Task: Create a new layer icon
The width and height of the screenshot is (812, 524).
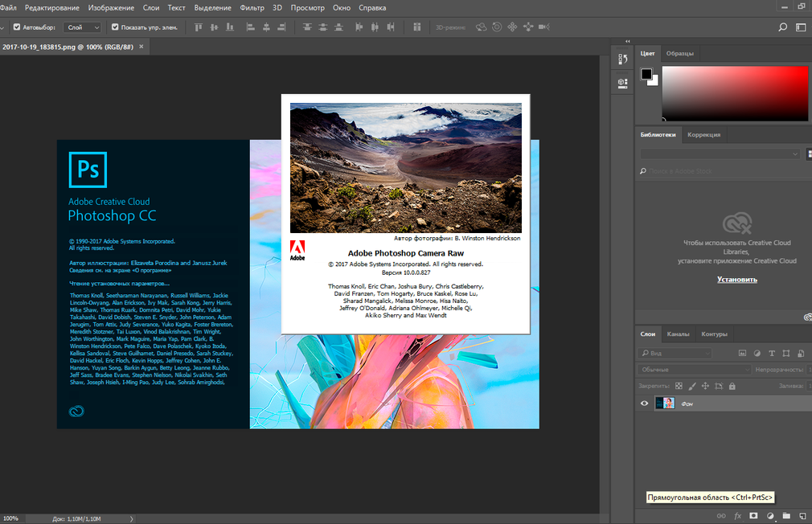Action: tap(802, 516)
